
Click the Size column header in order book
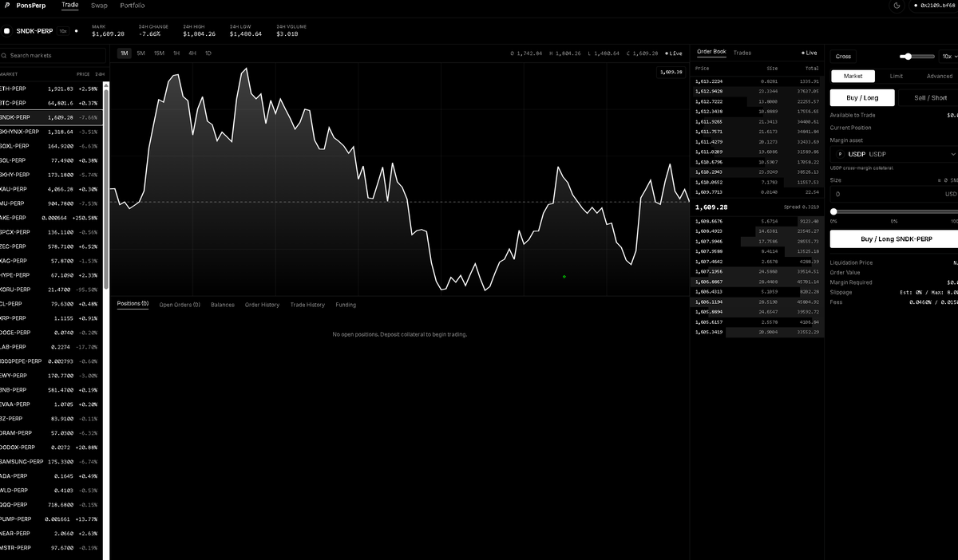pyautogui.click(x=772, y=69)
